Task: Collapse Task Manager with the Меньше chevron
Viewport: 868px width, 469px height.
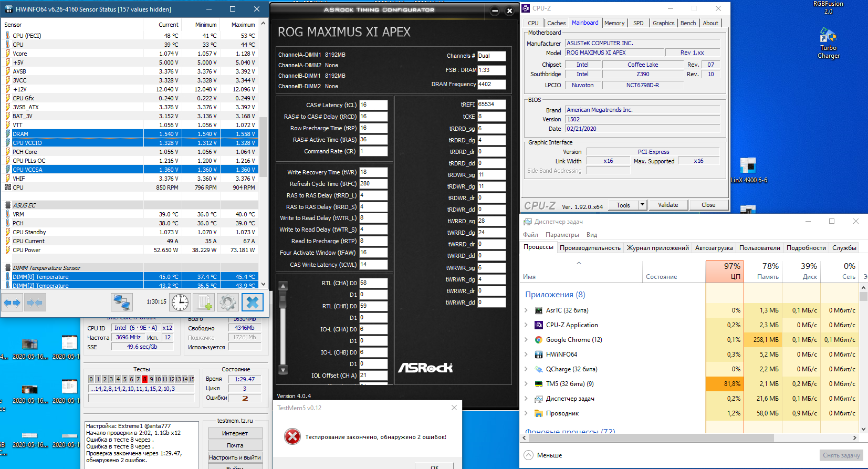Action: click(528, 455)
